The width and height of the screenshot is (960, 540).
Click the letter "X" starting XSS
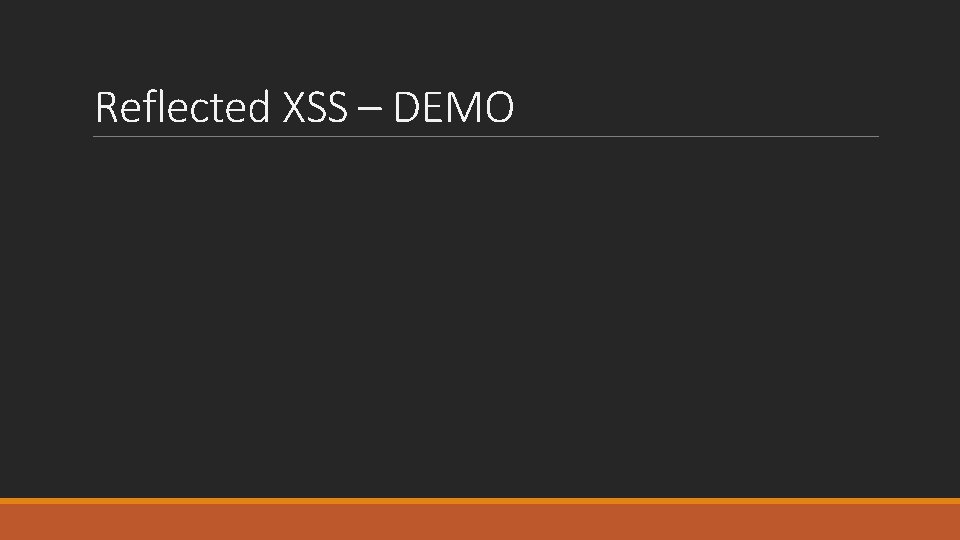point(294,107)
